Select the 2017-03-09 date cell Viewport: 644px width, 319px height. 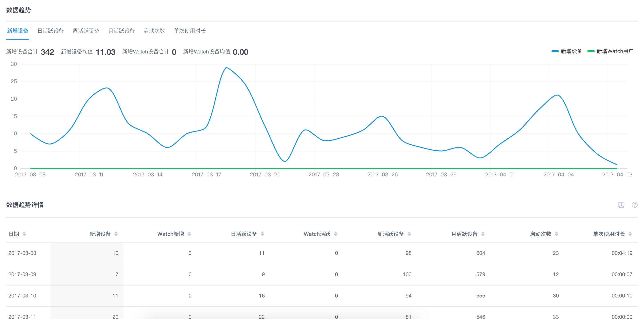coord(22,274)
